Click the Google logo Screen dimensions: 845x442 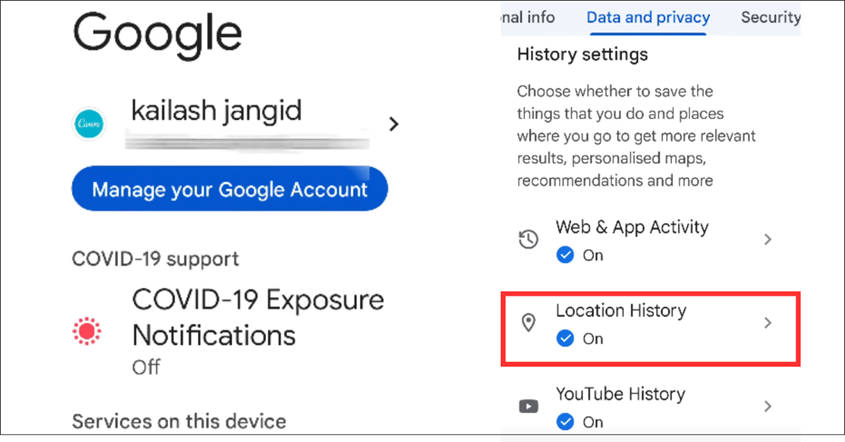coord(157,36)
